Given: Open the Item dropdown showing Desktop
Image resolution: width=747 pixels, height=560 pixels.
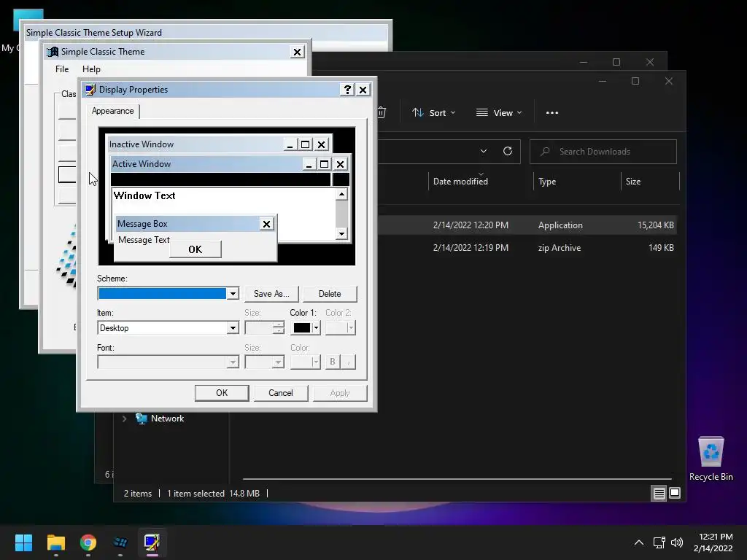Looking at the screenshot, I should tap(233, 328).
